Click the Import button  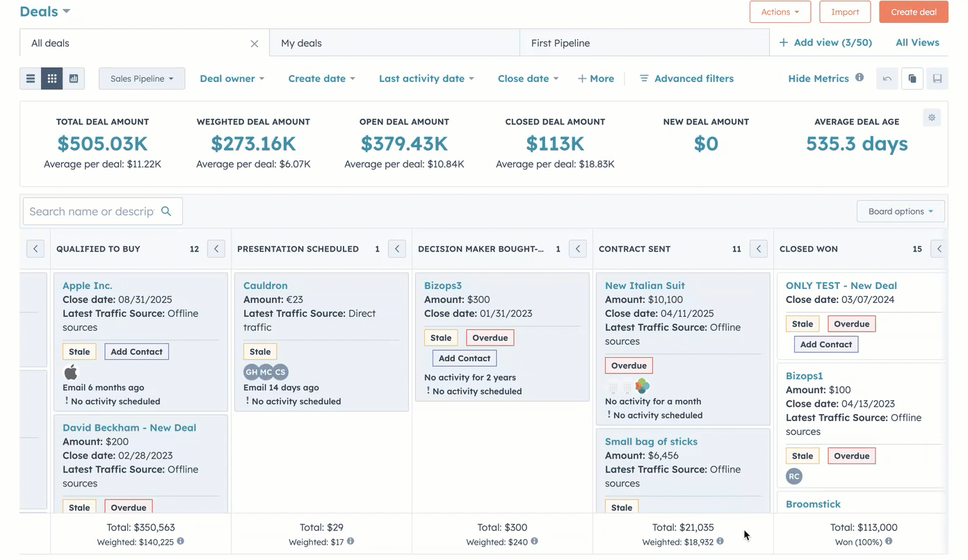pyautogui.click(x=845, y=12)
